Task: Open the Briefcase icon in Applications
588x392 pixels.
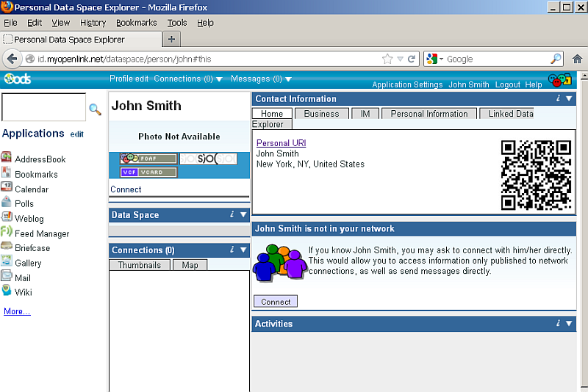Action: 7,247
